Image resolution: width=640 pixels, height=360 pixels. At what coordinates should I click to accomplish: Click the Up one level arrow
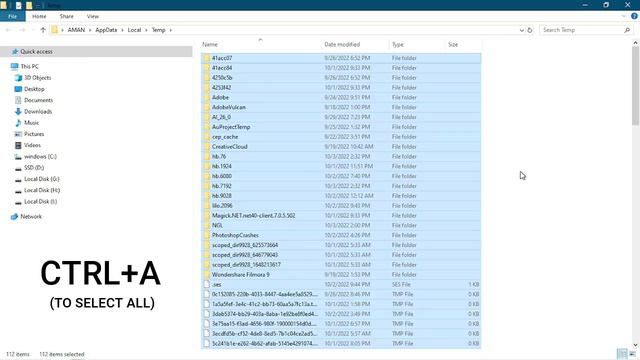(x=43, y=30)
